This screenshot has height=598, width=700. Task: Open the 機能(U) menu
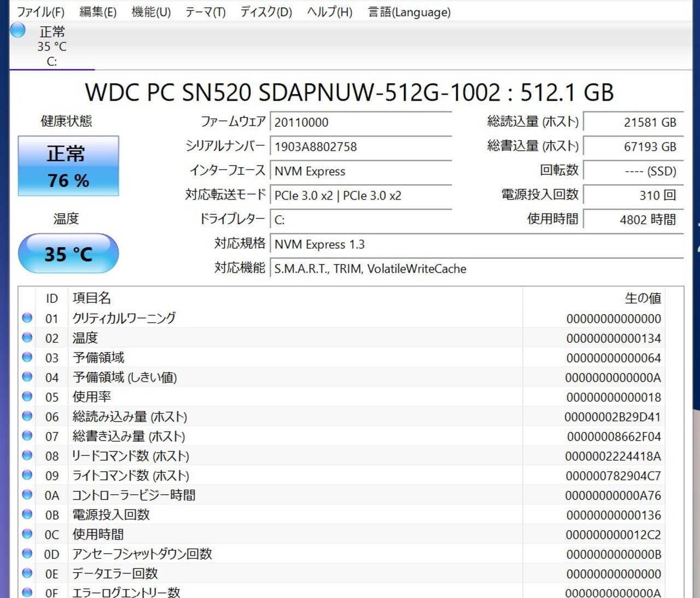pos(151,12)
